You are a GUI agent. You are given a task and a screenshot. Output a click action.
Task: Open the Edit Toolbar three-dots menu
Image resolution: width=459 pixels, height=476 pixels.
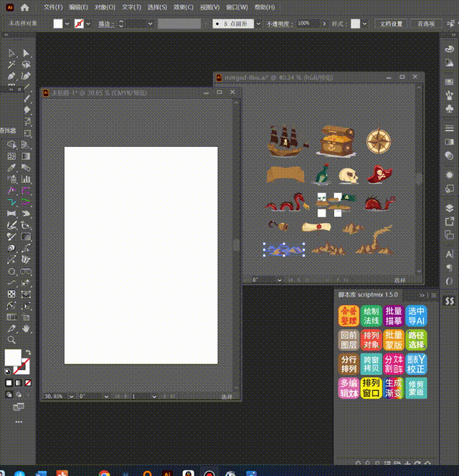(x=19, y=422)
